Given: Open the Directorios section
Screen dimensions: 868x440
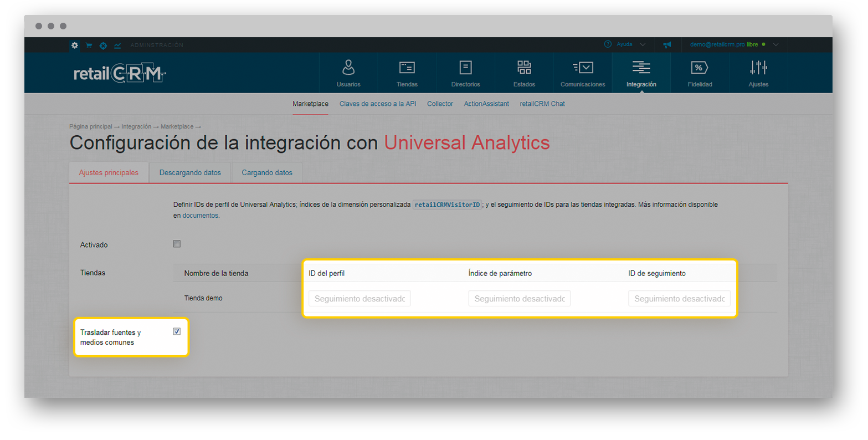Looking at the screenshot, I should 466,73.
